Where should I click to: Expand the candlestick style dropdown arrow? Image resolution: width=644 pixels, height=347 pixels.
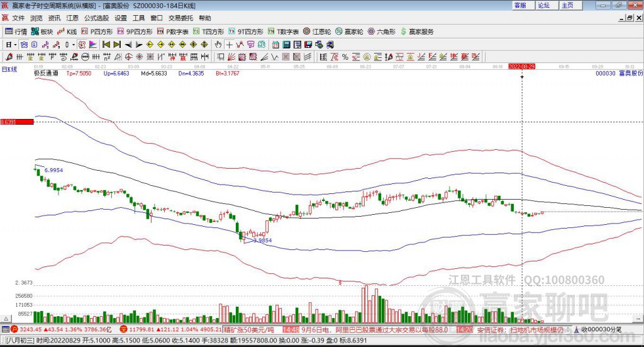point(74,45)
